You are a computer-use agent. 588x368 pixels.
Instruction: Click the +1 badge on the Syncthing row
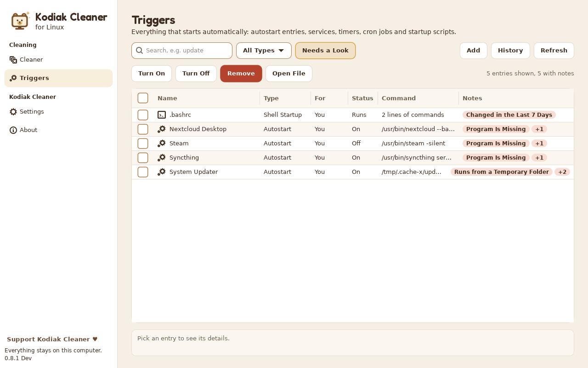click(539, 158)
